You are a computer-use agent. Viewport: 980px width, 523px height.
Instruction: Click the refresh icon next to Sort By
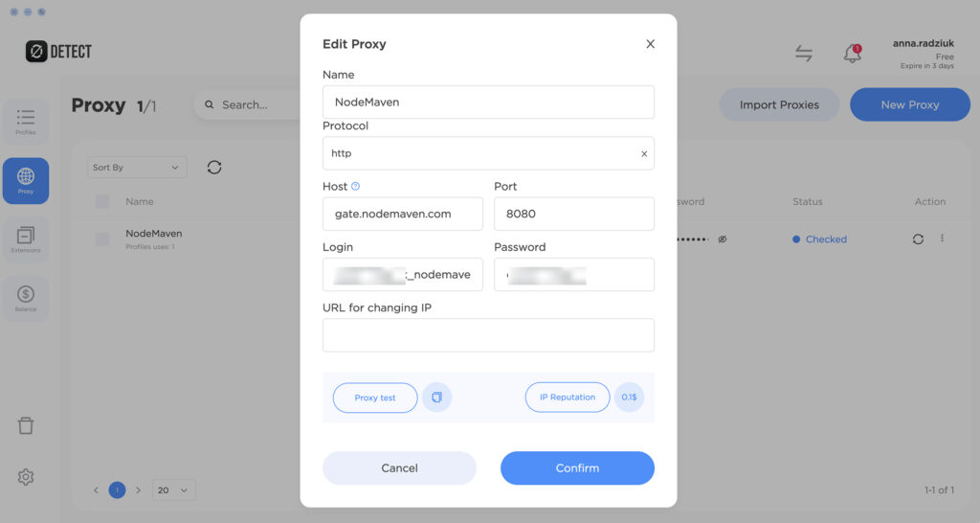(x=214, y=168)
